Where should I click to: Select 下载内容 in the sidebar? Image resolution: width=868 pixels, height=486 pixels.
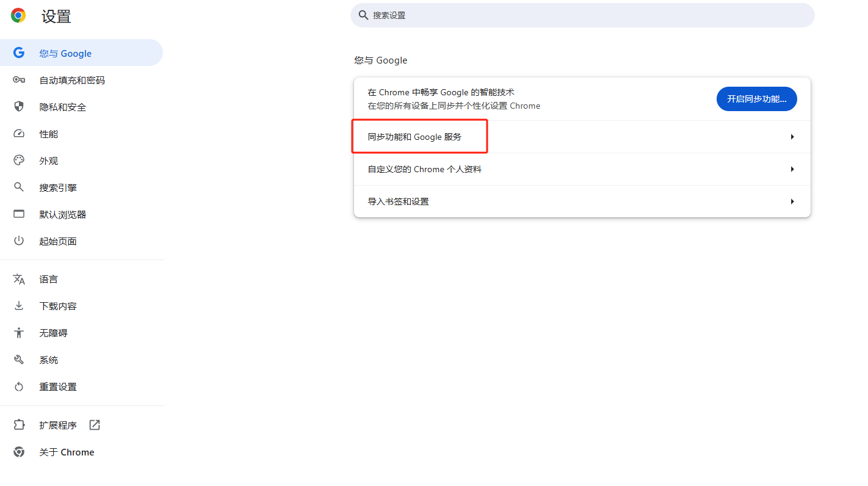tap(81, 306)
